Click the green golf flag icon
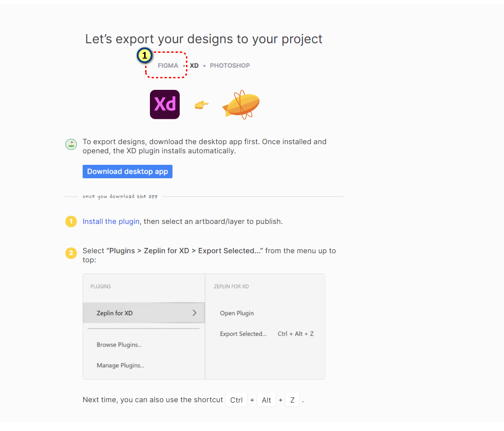This screenshot has height=431, width=504. [71, 144]
